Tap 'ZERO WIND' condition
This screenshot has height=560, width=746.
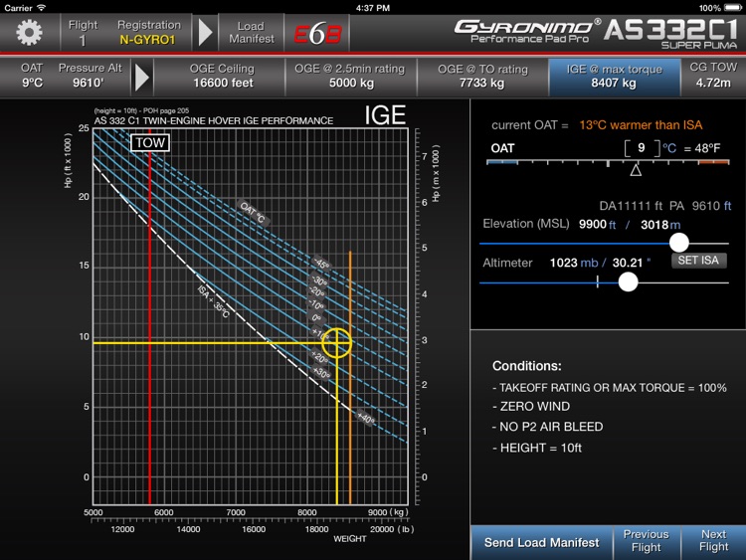tap(531, 406)
